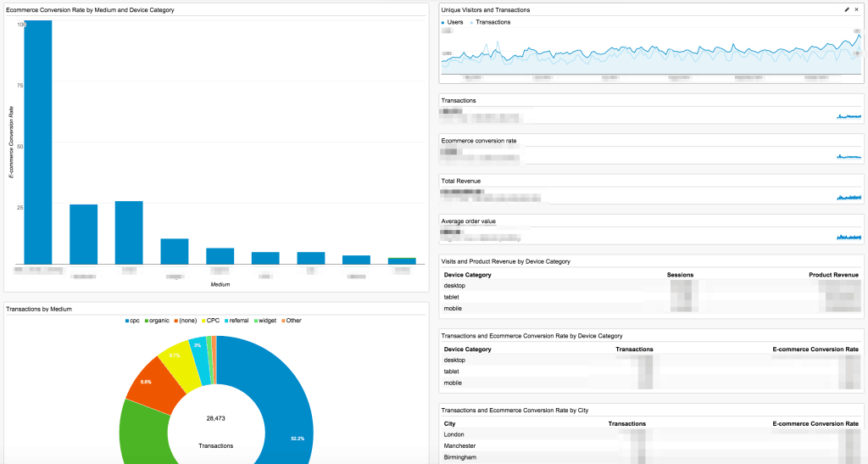This screenshot has width=868, height=464.
Task: Select mobile row in Visits and Product Revenue table
Action: pos(651,309)
